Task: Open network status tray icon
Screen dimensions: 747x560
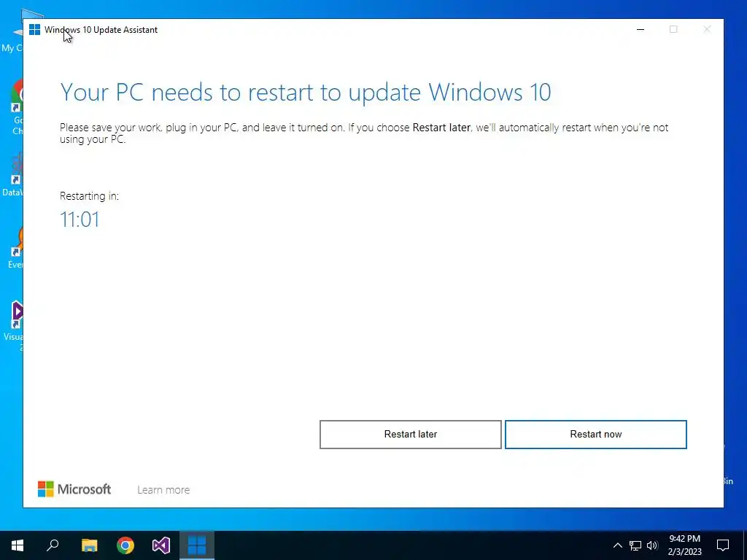Action: pyautogui.click(x=635, y=545)
